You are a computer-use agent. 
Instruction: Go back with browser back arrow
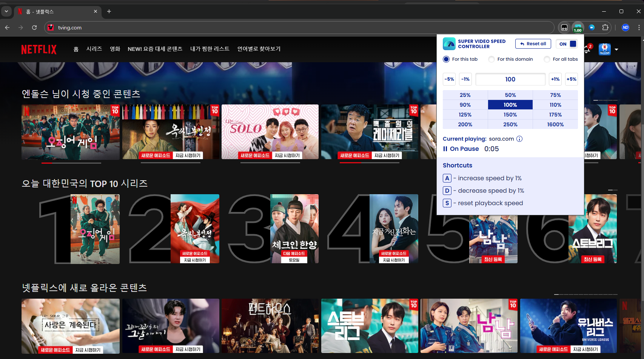click(7, 28)
